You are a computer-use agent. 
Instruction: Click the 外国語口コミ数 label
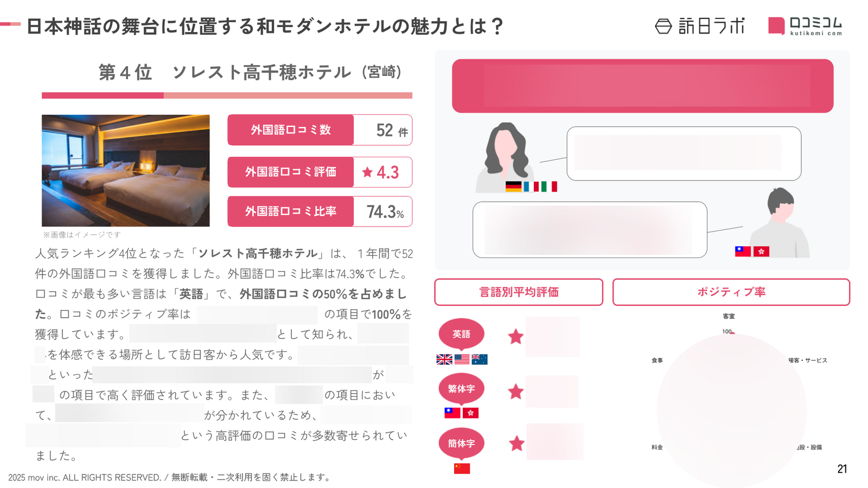pyautogui.click(x=291, y=130)
